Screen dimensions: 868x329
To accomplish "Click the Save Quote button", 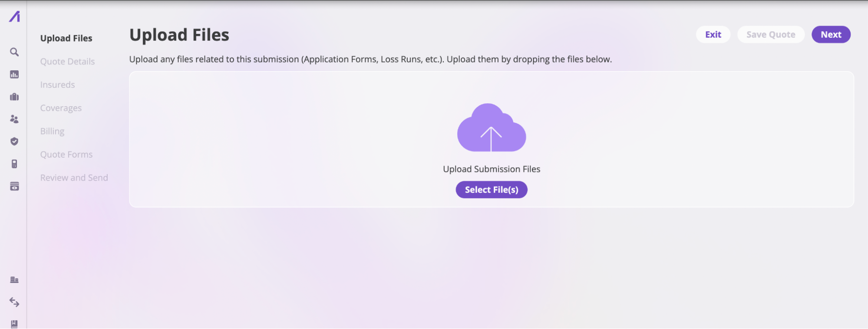I will pyautogui.click(x=771, y=35).
